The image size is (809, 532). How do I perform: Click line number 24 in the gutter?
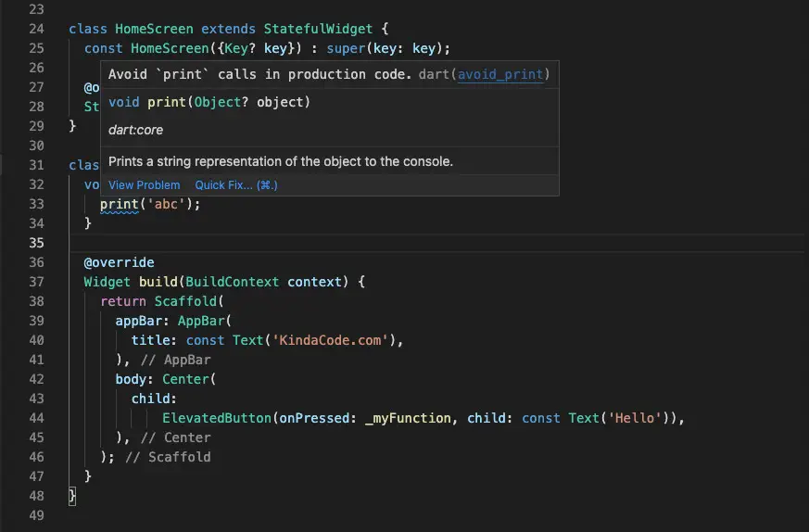(x=37, y=29)
